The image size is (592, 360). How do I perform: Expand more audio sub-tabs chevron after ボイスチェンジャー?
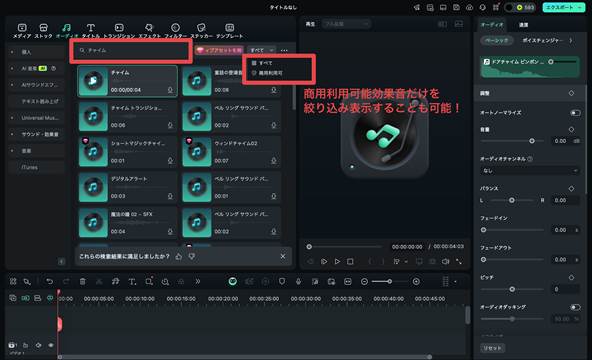coord(570,40)
